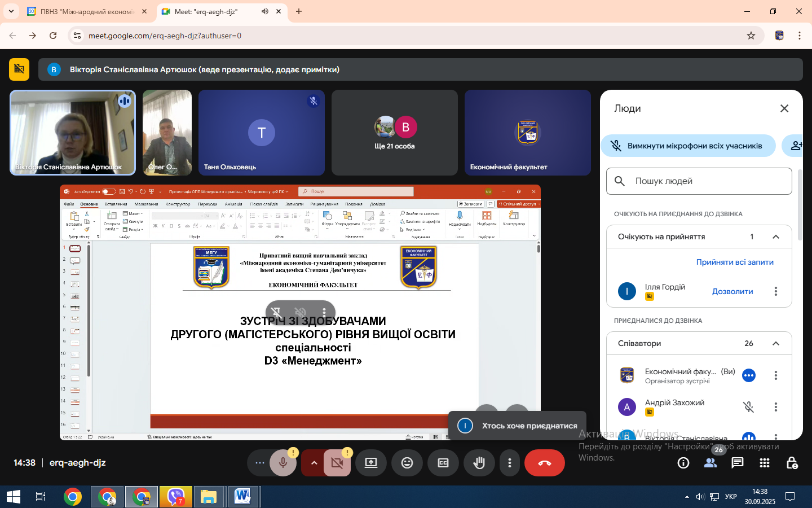Click 'Дозволити' to admit Ілля Гордій
Screen dimensions: 812x508
click(x=732, y=291)
